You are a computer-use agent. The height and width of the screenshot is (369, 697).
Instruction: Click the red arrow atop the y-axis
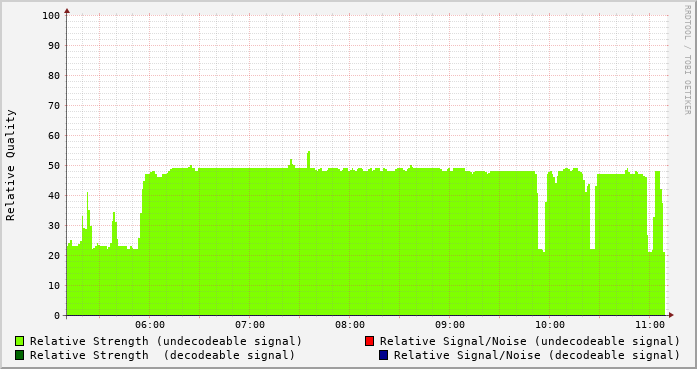67,11
